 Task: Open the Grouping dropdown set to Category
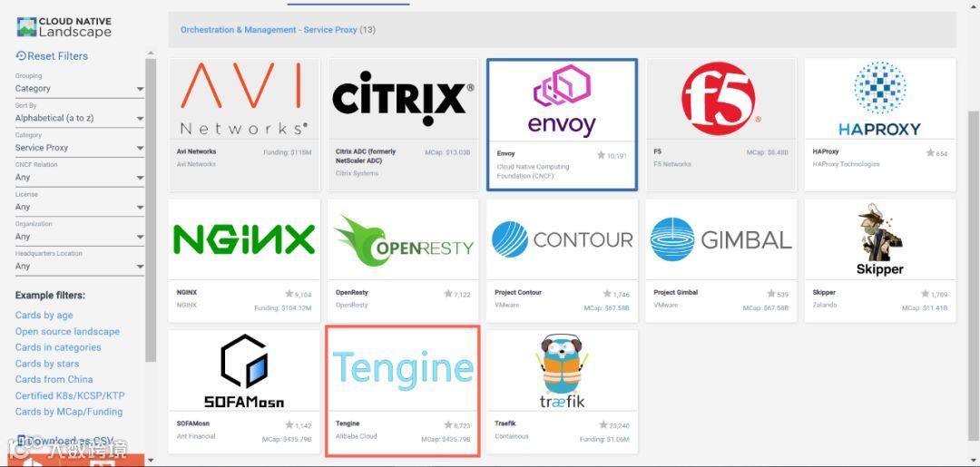tap(79, 89)
